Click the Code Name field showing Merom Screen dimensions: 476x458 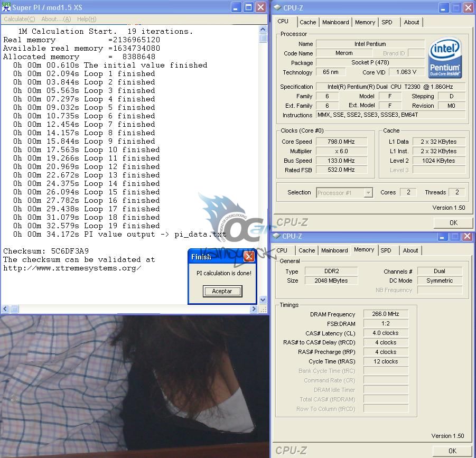click(x=344, y=53)
